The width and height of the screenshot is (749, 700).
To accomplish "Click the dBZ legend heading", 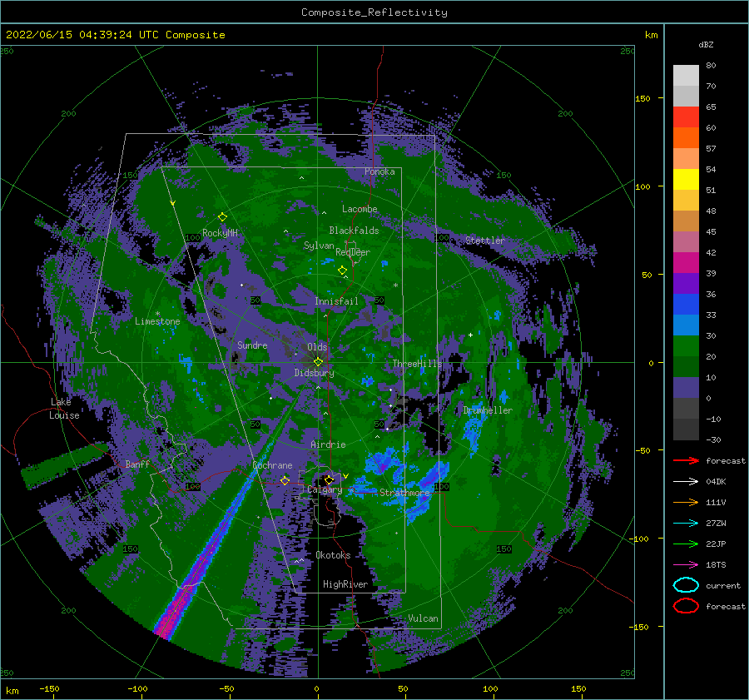I will point(706,44).
